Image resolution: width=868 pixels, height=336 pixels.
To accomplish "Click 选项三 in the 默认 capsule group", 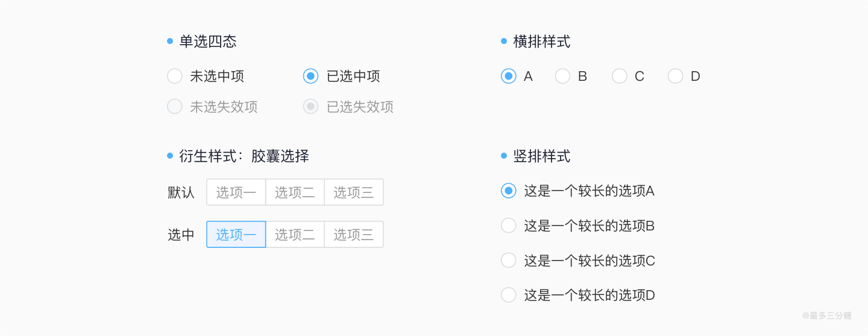I will coord(354,192).
